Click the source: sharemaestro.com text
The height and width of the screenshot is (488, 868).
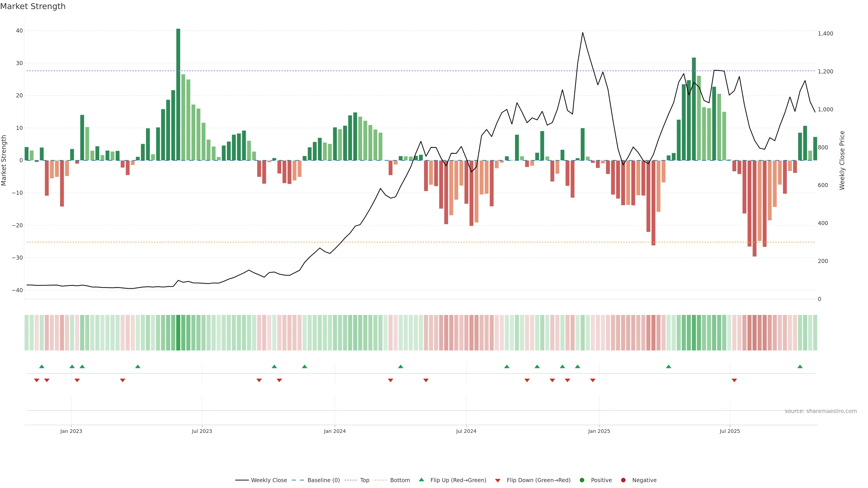[821, 411]
